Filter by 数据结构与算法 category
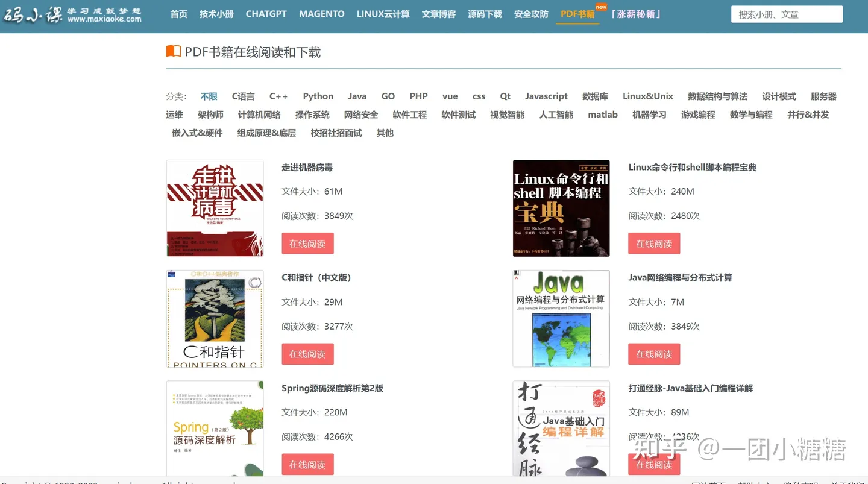Viewport: 868px width, 484px height. (718, 96)
